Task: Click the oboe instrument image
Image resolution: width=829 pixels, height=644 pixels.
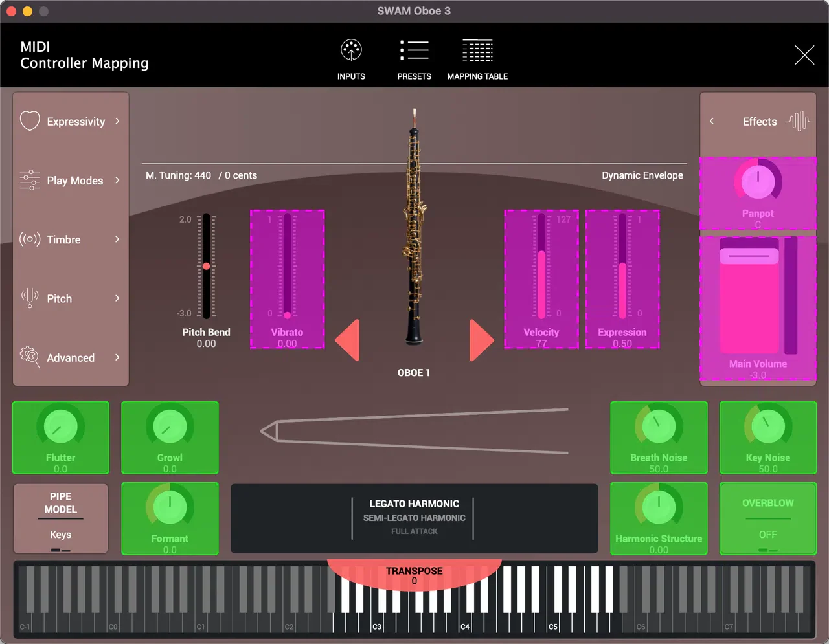Action: coord(414,227)
